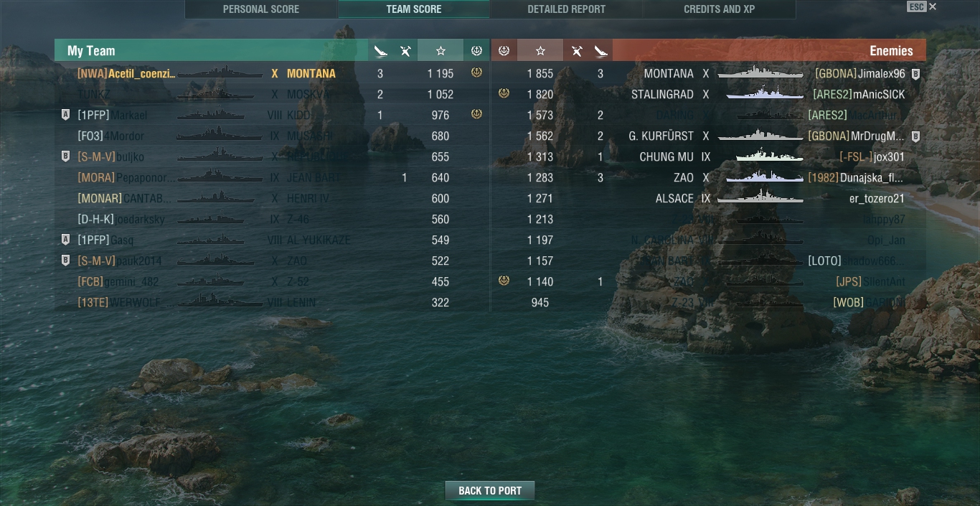Click the division badge beside Jimalex96
Screen dimensions: 980x506
click(x=915, y=74)
